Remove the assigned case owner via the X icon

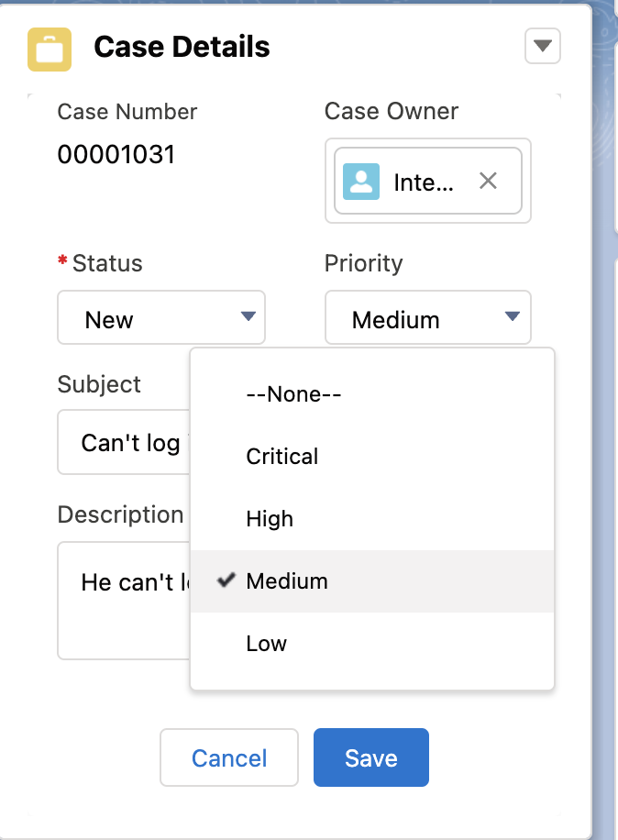click(x=488, y=181)
